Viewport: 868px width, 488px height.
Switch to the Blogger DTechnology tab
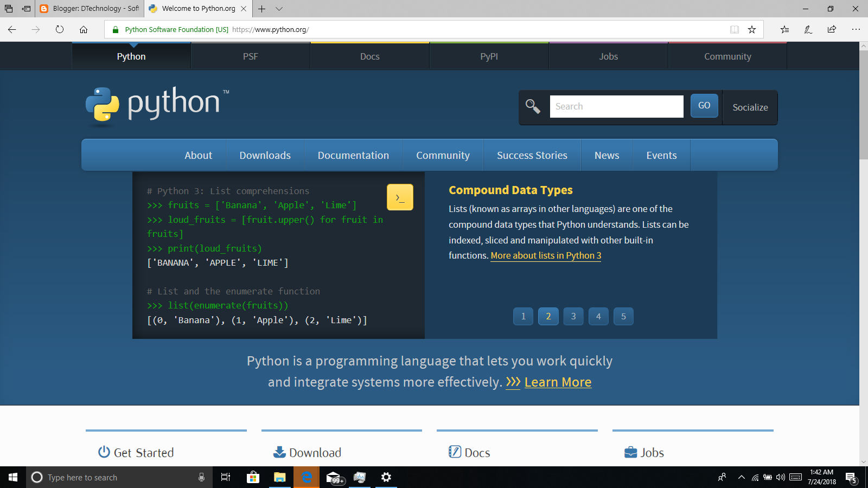pos(90,9)
